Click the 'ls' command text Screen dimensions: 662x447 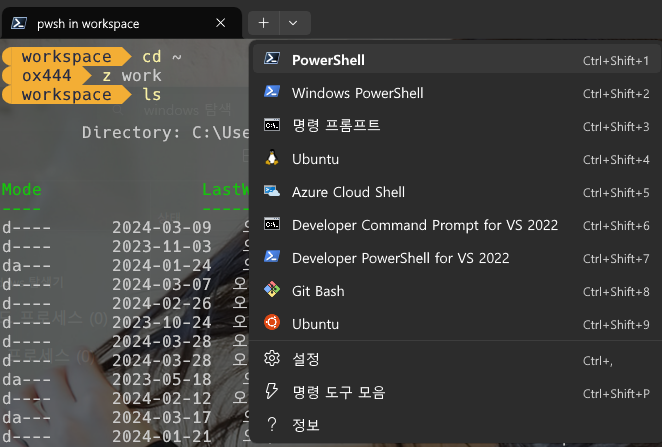[x=152, y=95]
